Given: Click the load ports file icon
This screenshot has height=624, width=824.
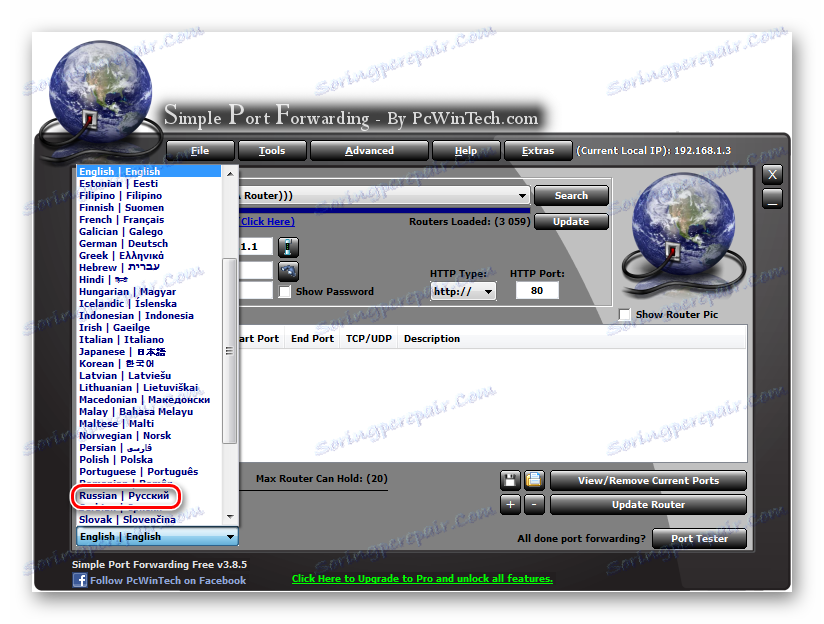Looking at the screenshot, I should [534, 480].
